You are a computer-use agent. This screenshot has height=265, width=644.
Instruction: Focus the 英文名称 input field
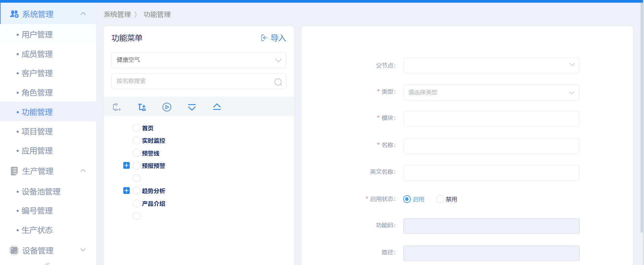491,173
